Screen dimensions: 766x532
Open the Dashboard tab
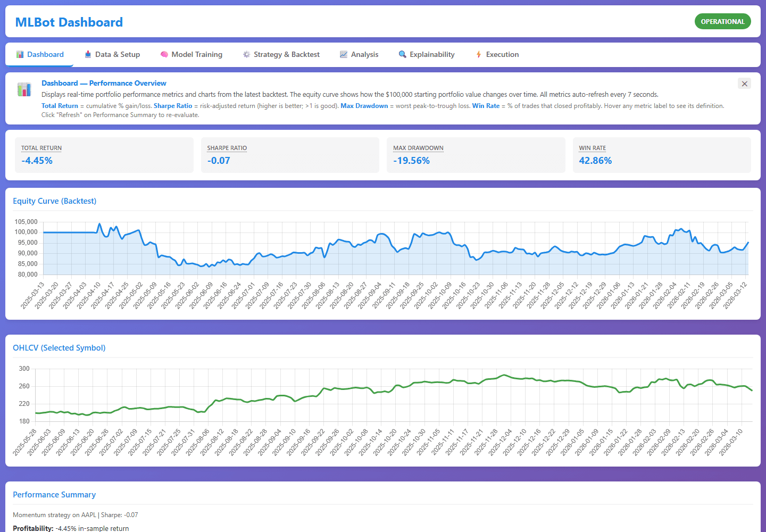point(40,54)
